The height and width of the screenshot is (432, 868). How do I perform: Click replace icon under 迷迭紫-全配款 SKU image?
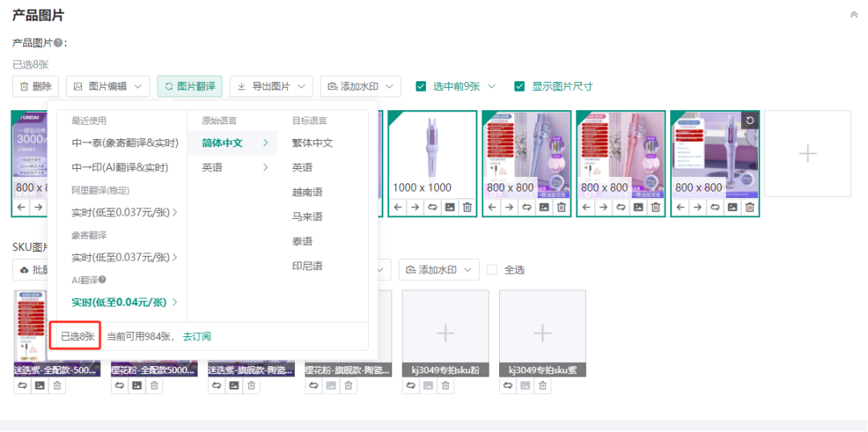coord(23,385)
